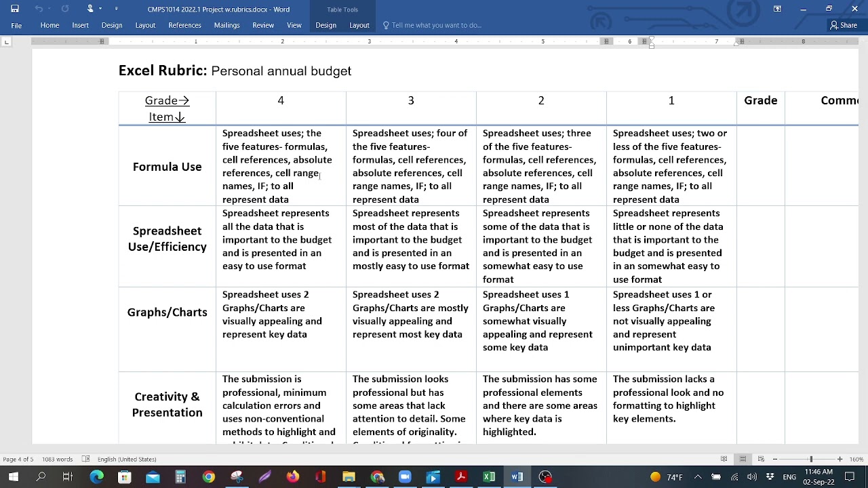The height and width of the screenshot is (488, 868).
Task: Open word count showing 1083 words
Action: click(57, 459)
